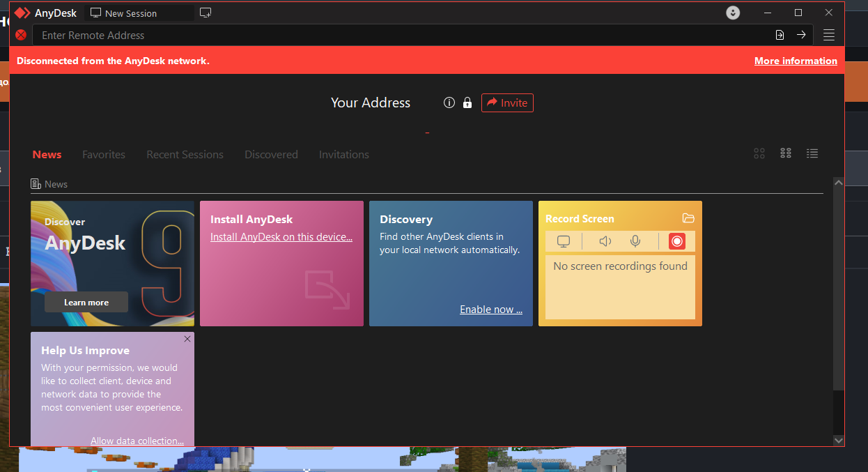Switch to the Favorites tab
Screen dimensions: 868x472
click(x=104, y=155)
